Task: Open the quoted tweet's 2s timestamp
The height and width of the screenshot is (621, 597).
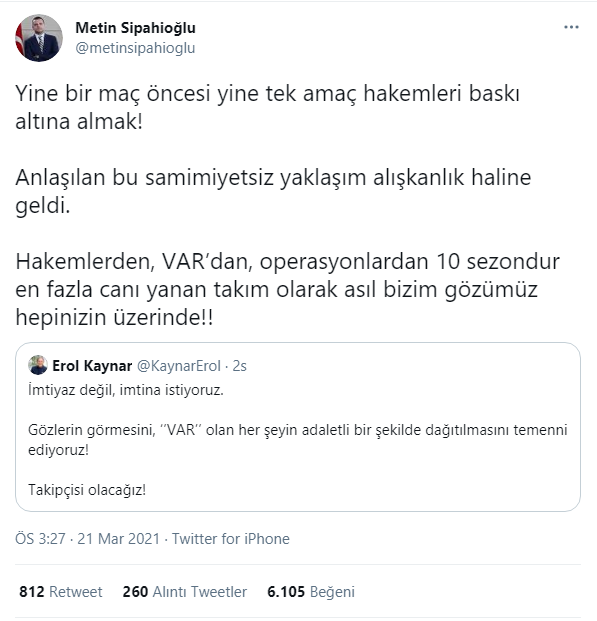Action: tap(240, 366)
